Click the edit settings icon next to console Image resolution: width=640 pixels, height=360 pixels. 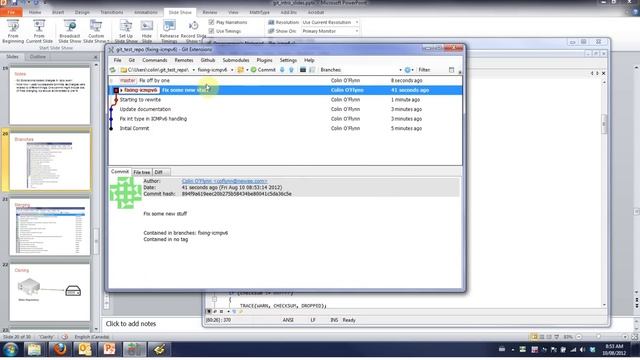pyautogui.click(x=312, y=70)
